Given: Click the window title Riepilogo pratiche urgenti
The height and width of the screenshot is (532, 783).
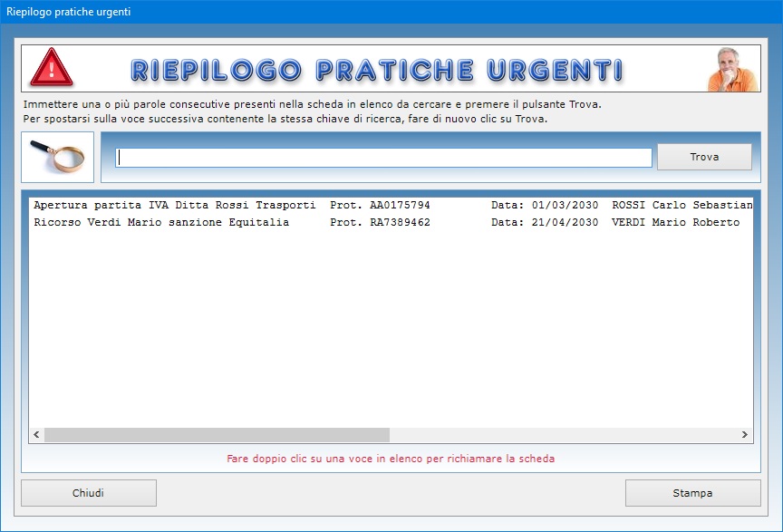Looking at the screenshot, I should pyautogui.click(x=68, y=12).
